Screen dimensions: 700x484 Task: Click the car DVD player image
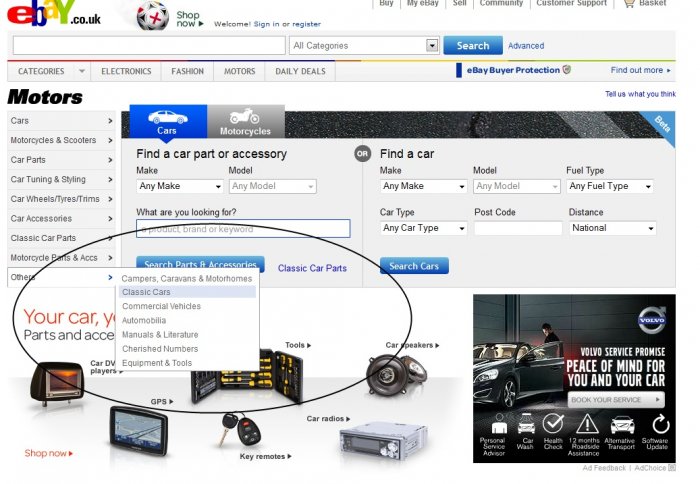(57, 384)
